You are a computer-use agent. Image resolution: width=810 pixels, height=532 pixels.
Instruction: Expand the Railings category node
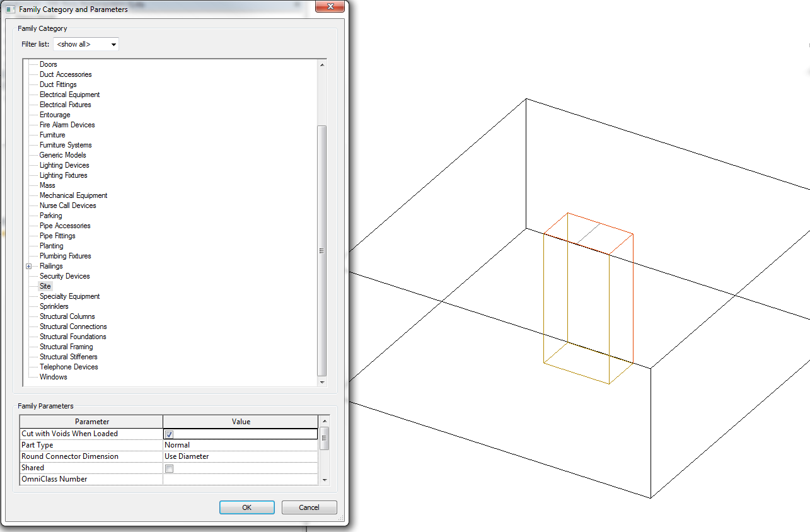[28, 266]
